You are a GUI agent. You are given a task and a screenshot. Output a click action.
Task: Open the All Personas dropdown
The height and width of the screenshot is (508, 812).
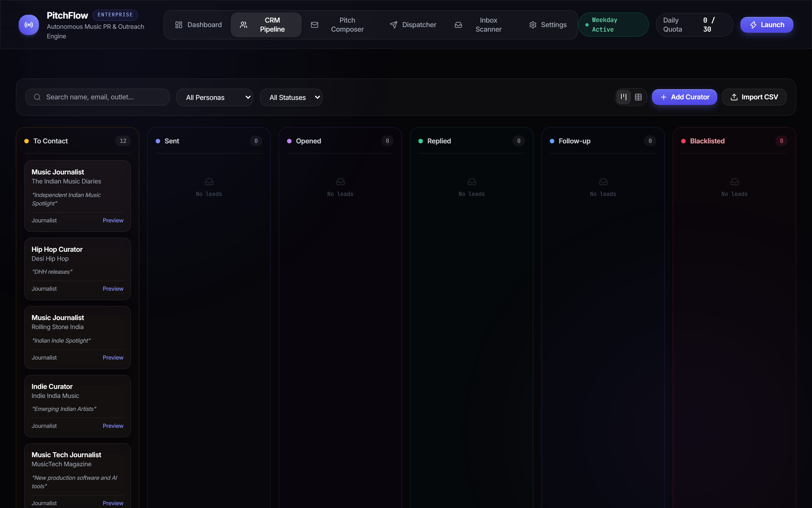click(215, 97)
